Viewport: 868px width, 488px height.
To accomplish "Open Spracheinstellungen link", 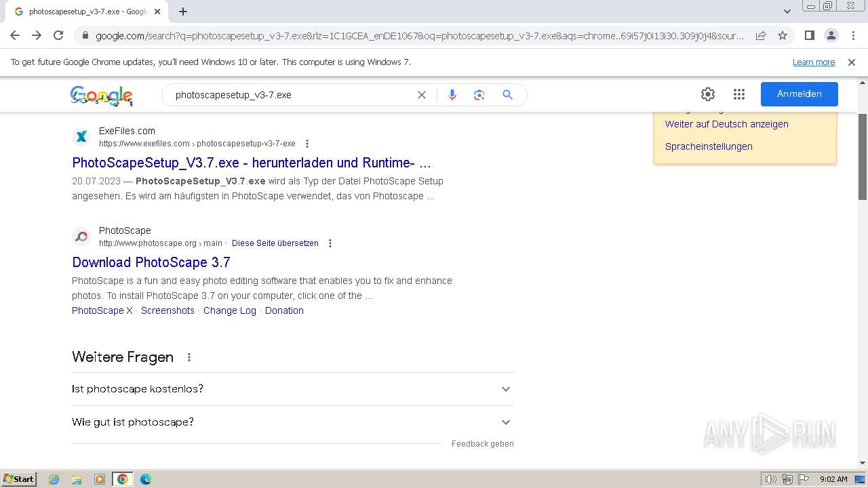I will tap(709, 146).
